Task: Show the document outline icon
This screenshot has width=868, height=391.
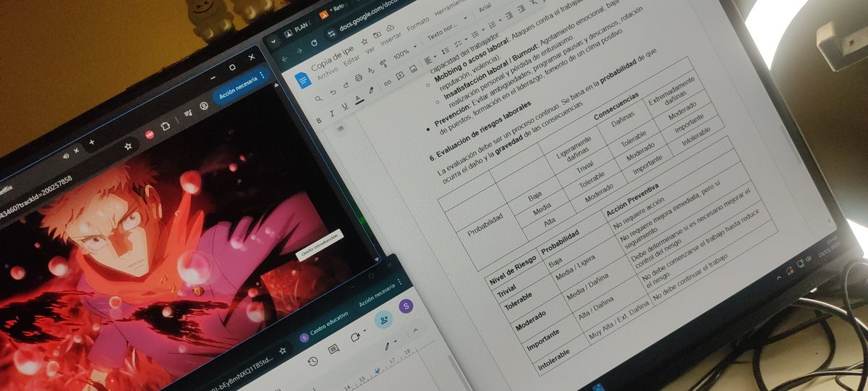Action: tap(340, 129)
